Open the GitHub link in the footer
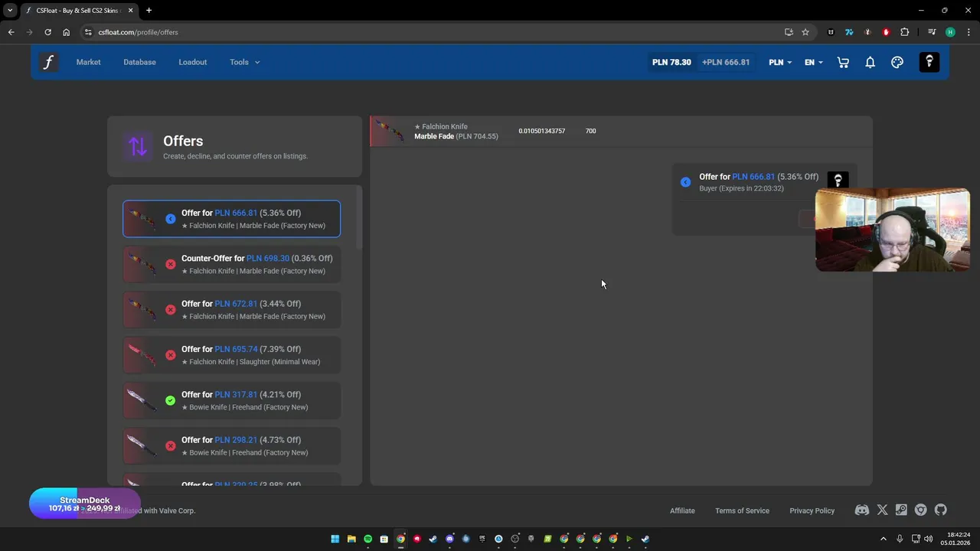This screenshot has height=551, width=980. pyautogui.click(x=941, y=510)
